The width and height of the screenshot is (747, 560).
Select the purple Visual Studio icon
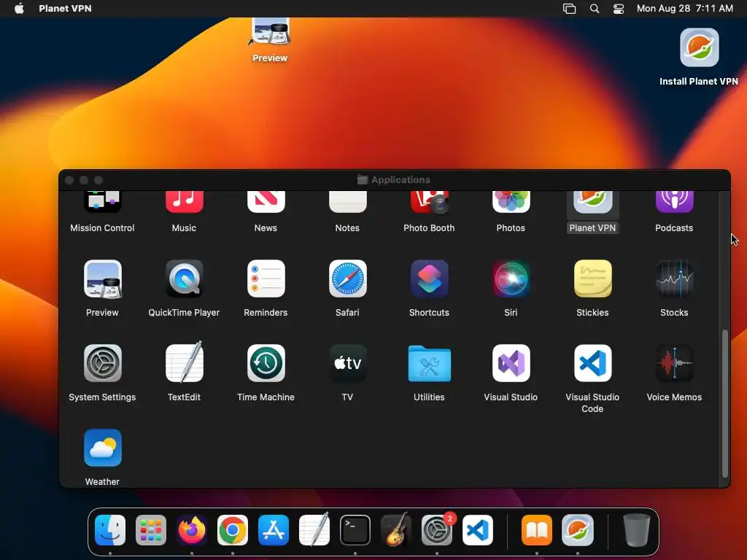click(x=511, y=363)
